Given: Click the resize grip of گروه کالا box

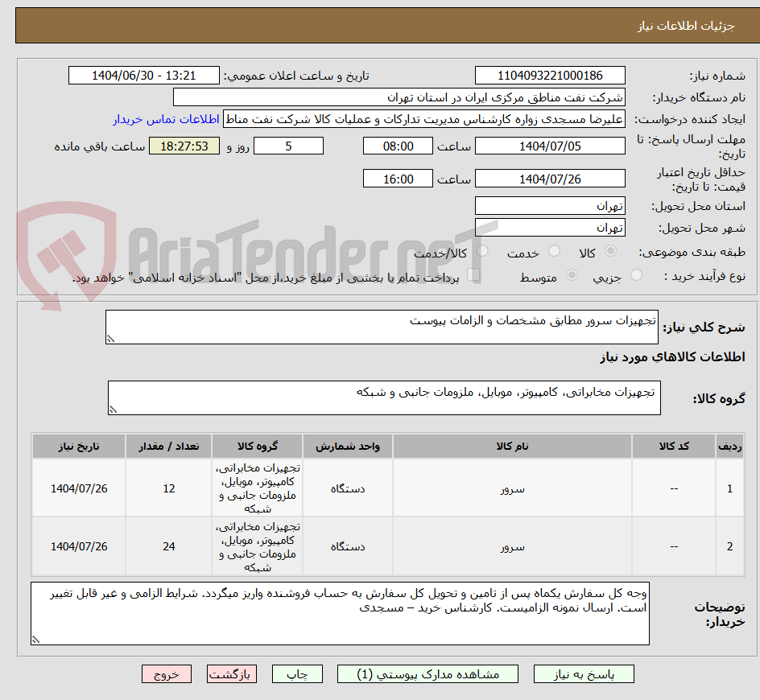Looking at the screenshot, I should [114, 410].
